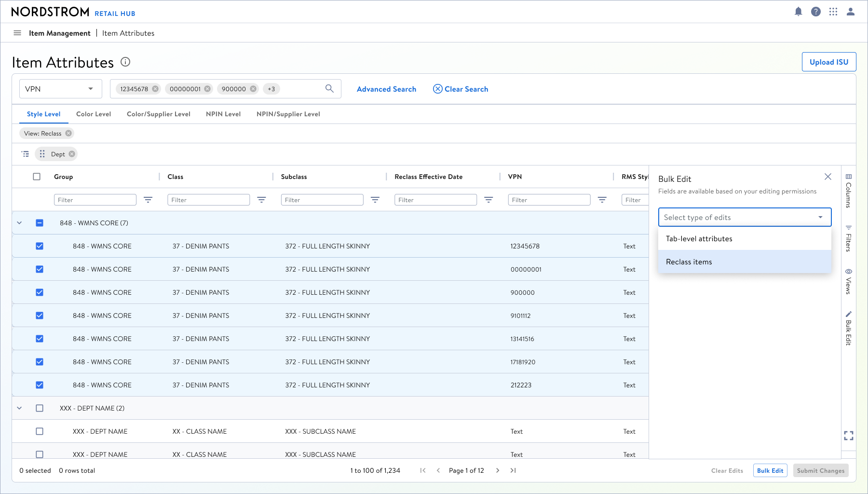Go to the first page

(x=423, y=470)
